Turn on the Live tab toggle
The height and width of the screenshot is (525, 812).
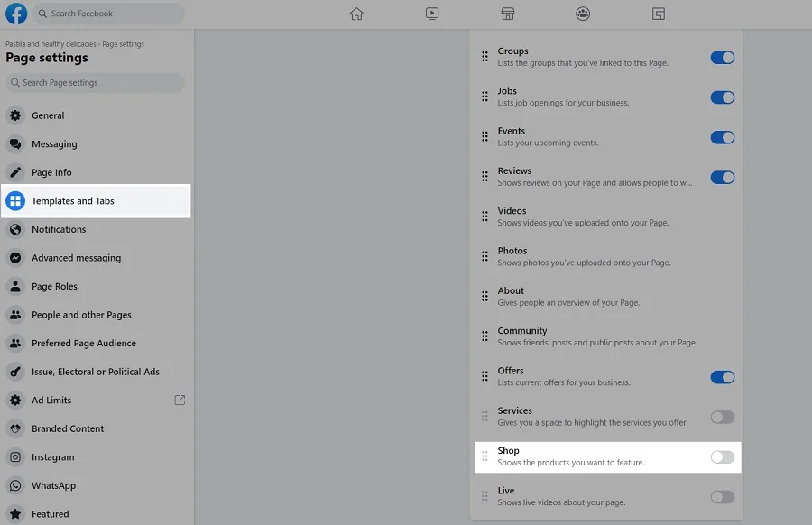point(722,497)
